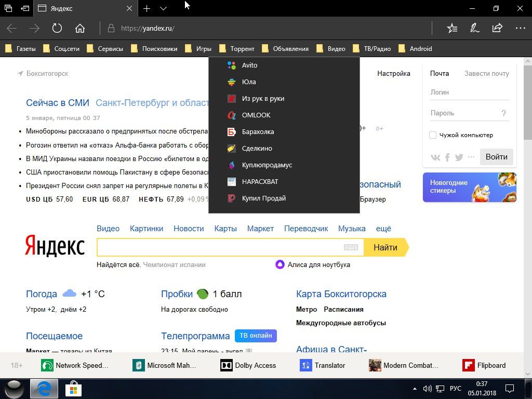This screenshot has width=532, height=399.
Task: Click the Найти search button
Action: point(386,247)
